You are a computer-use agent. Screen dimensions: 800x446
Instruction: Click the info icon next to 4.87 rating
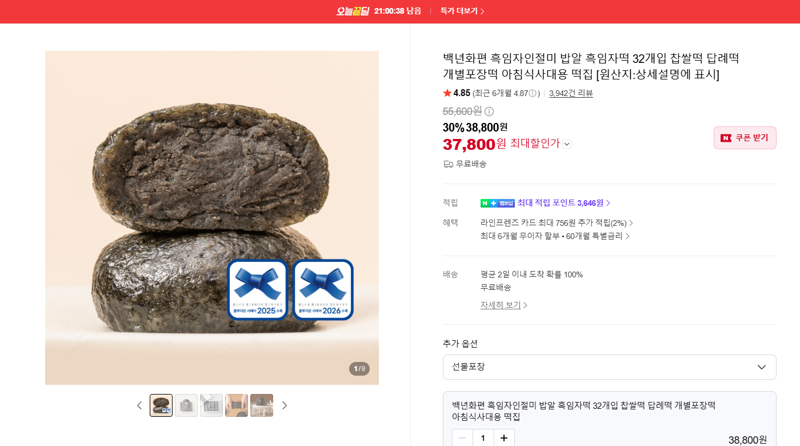533,93
